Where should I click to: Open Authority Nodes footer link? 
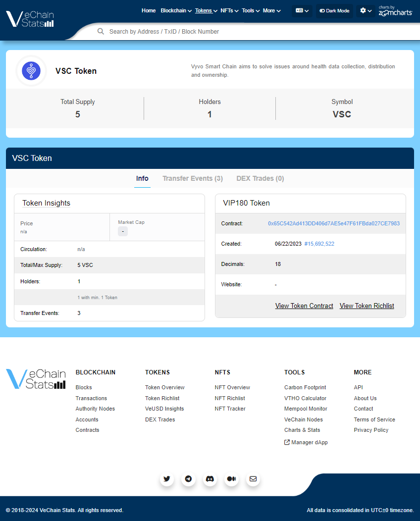click(x=95, y=409)
